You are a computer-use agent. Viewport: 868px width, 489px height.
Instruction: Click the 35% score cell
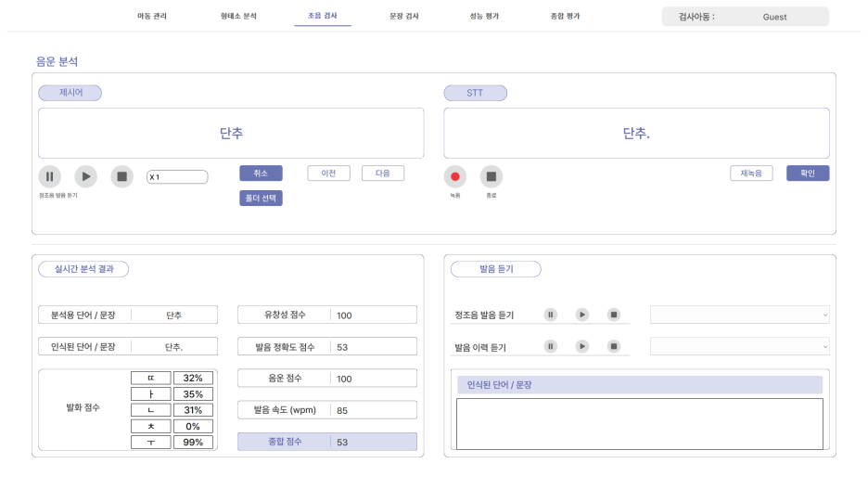coord(193,393)
